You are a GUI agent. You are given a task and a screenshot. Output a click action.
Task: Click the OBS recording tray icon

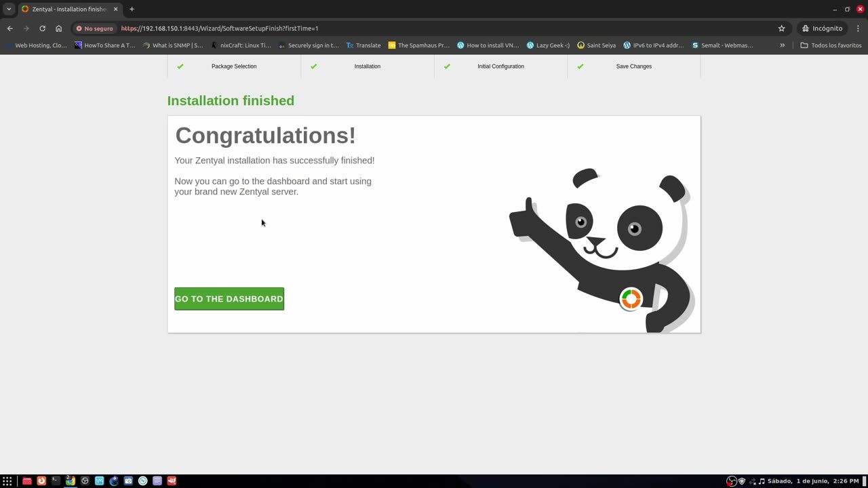click(x=731, y=481)
